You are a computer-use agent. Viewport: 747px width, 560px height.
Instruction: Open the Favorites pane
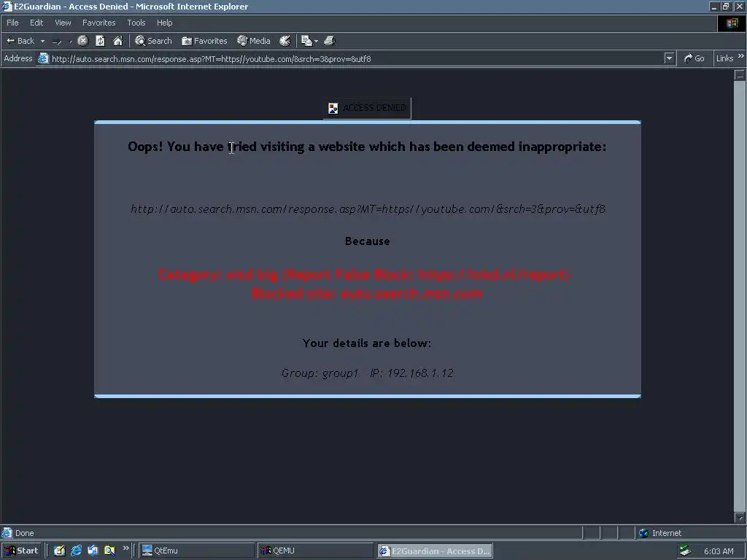click(x=204, y=41)
